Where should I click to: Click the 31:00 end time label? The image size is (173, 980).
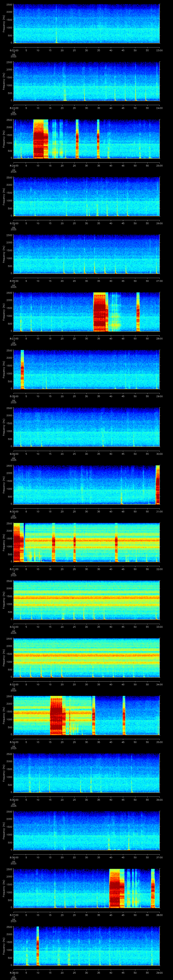click(x=159, y=511)
